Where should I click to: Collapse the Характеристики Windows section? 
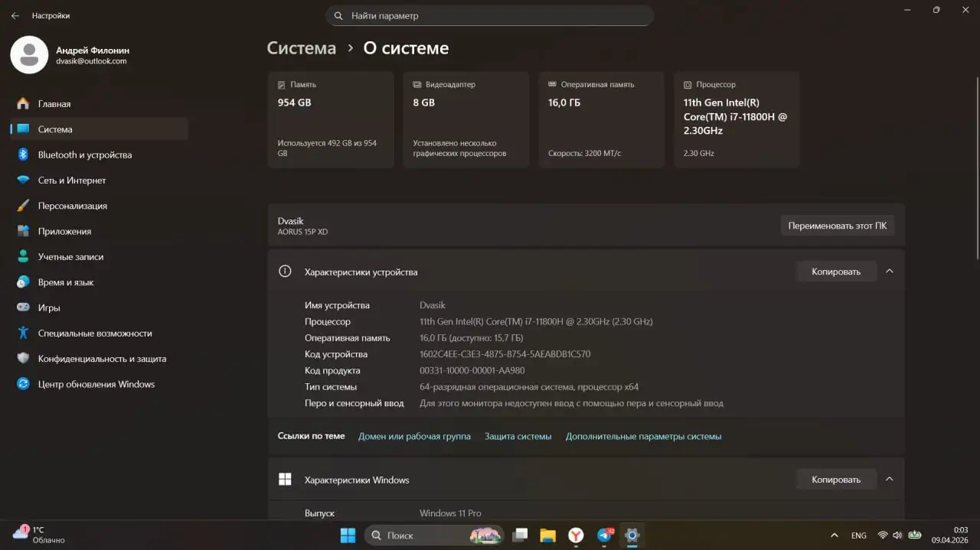[889, 479]
